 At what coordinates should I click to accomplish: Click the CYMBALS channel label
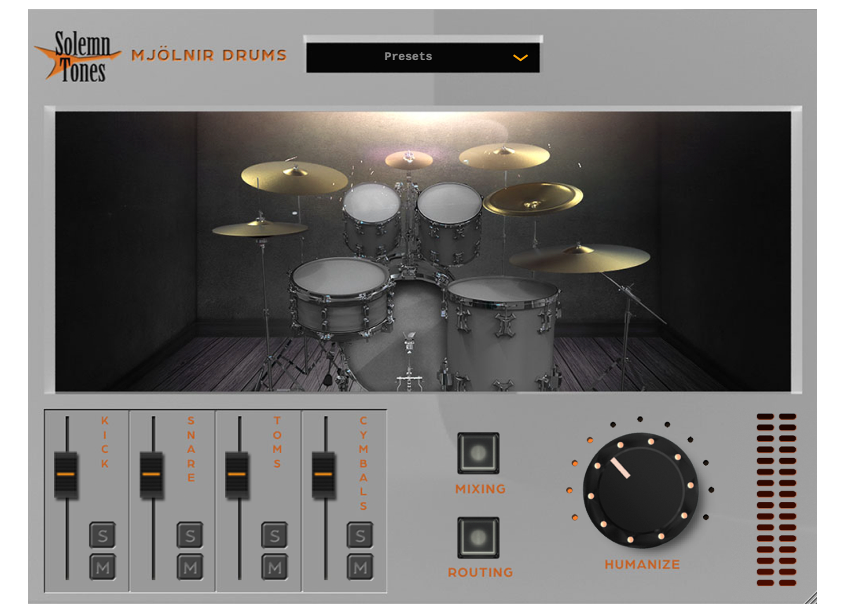363,463
